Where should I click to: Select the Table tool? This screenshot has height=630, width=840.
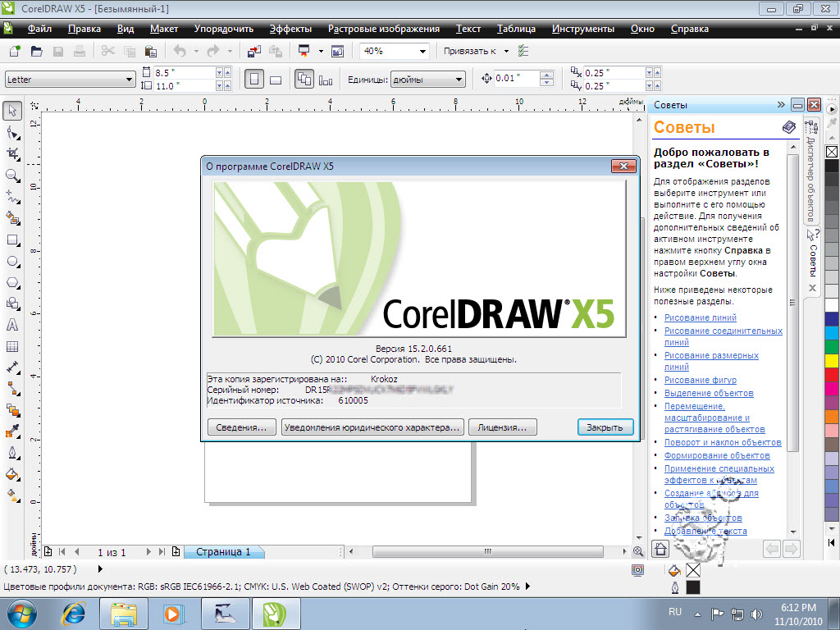click(12, 347)
